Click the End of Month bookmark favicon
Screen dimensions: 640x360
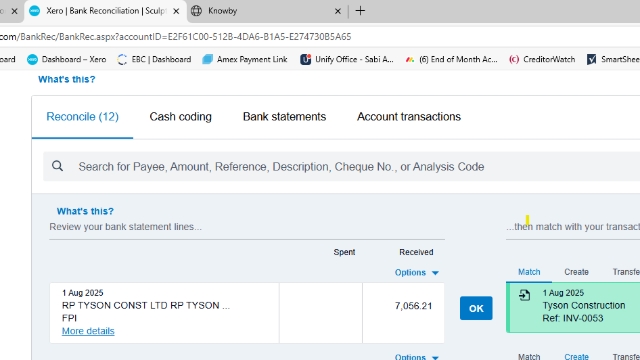(x=409, y=60)
